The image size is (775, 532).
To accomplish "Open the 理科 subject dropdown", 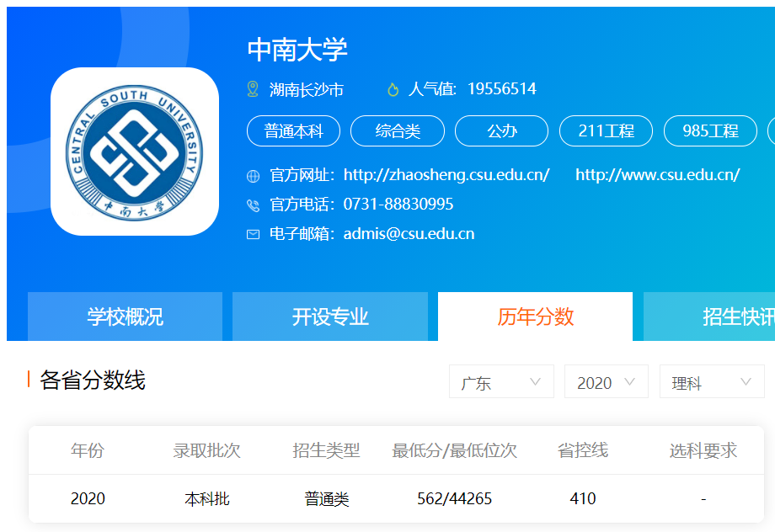I will click(x=711, y=381).
